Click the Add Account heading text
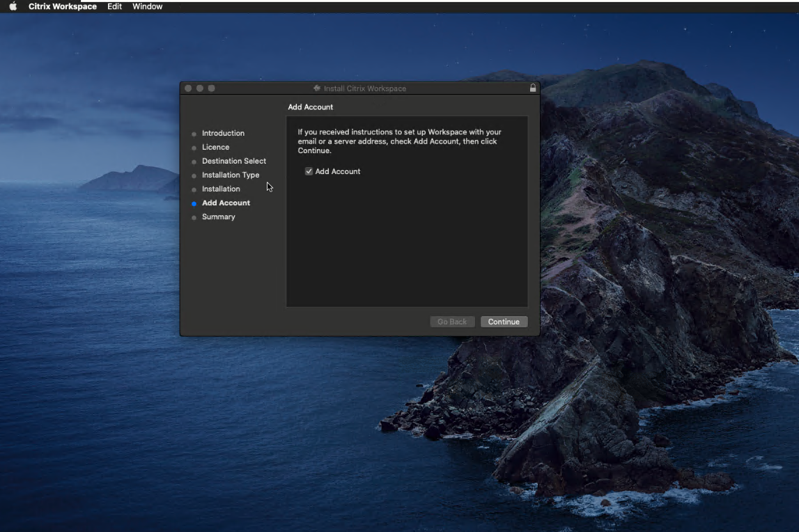 [310, 107]
